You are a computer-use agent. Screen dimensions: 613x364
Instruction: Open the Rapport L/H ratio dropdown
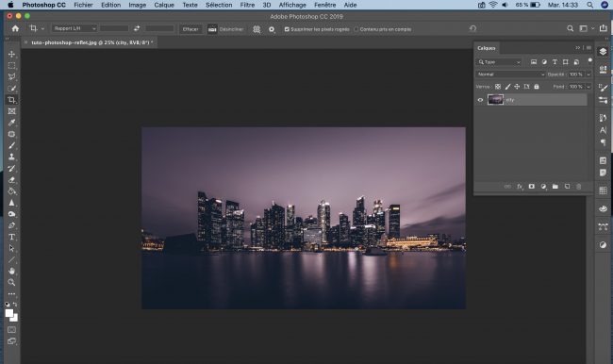[75, 28]
